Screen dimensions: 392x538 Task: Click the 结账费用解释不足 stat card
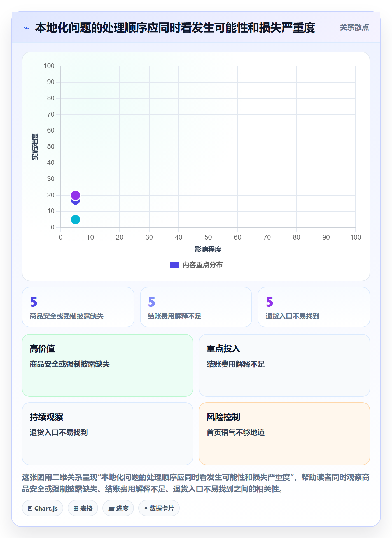tap(196, 307)
